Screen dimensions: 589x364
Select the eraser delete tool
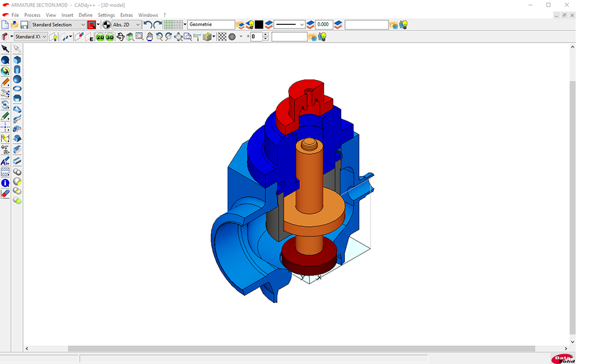(x=5, y=194)
